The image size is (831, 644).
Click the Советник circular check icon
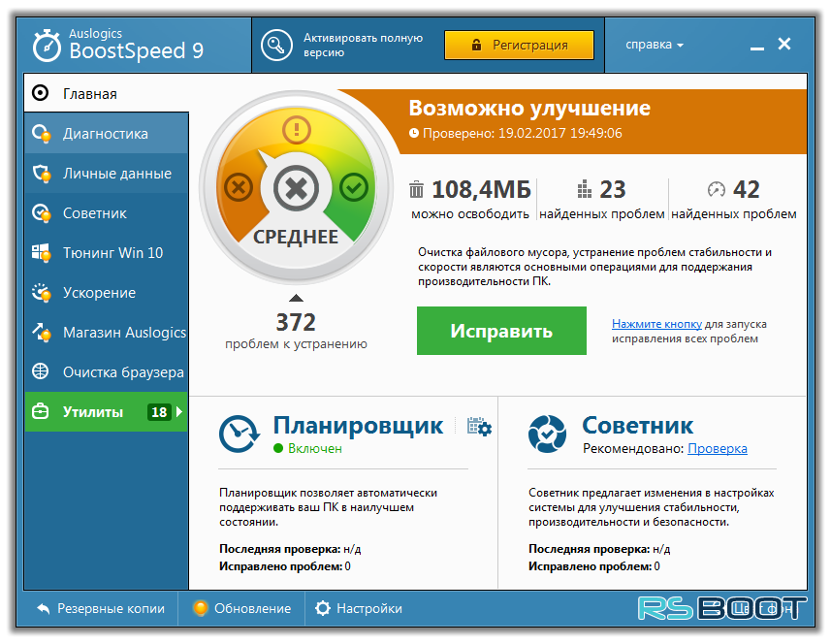pyautogui.click(x=548, y=434)
